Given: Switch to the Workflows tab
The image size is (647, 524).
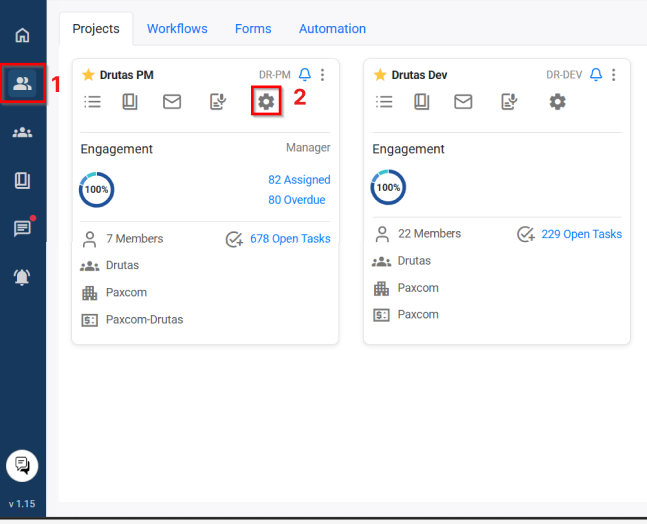Looking at the screenshot, I should coord(177,29).
